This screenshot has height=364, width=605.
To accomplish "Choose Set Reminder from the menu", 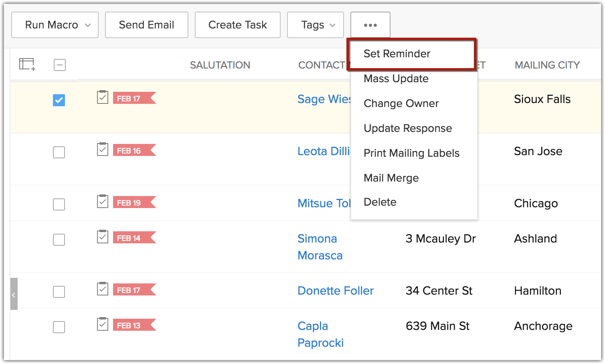I will 412,54.
